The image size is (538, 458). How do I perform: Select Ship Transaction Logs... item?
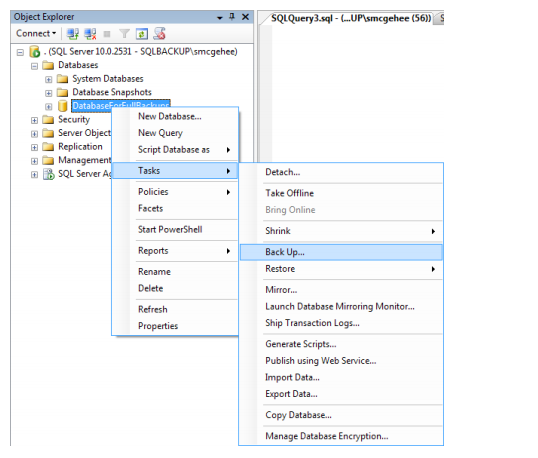(341, 323)
